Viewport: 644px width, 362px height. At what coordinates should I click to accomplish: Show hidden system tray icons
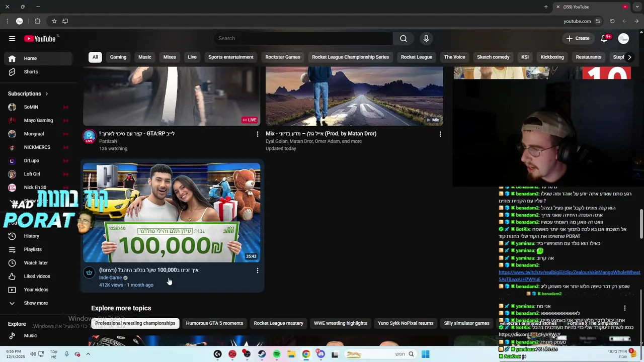pos(88,354)
